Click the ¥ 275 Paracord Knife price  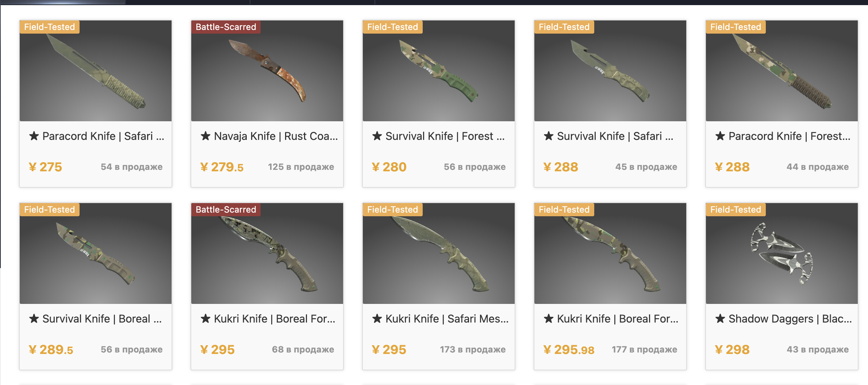pos(45,167)
